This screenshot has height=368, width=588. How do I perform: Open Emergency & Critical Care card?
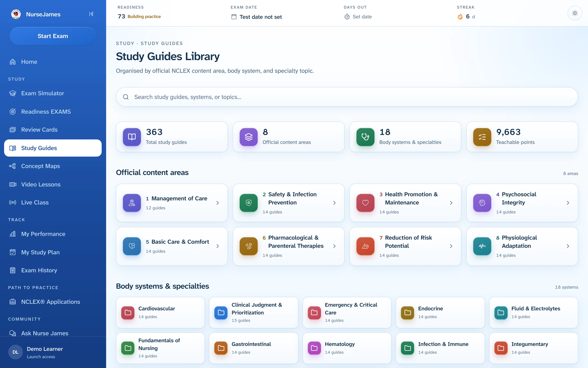pos(347,313)
